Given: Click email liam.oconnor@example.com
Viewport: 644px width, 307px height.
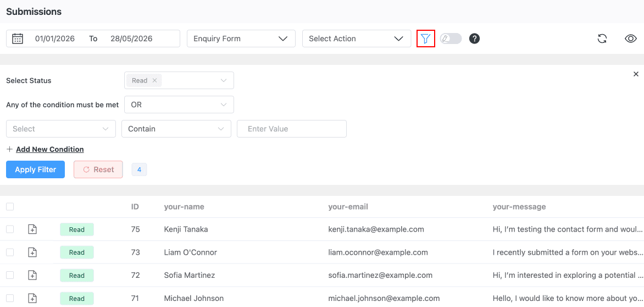Looking at the screenshot, I should pyautogui.click(x=378, y=253).
